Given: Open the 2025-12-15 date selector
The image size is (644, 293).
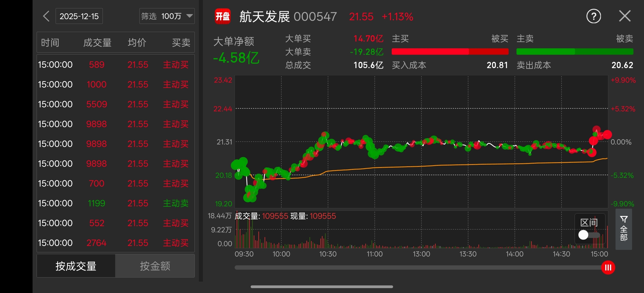Looking at the screenshot, I should (x=79, y=16).
